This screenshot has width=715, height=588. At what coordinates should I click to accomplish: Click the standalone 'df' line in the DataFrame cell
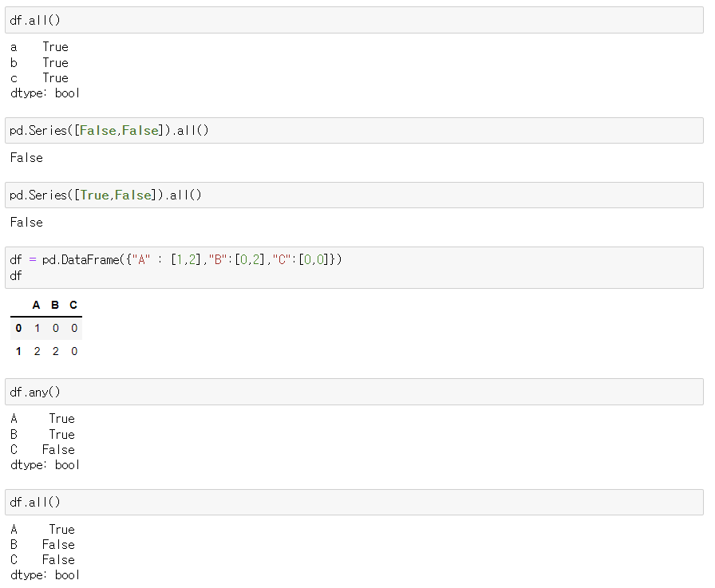15,276
